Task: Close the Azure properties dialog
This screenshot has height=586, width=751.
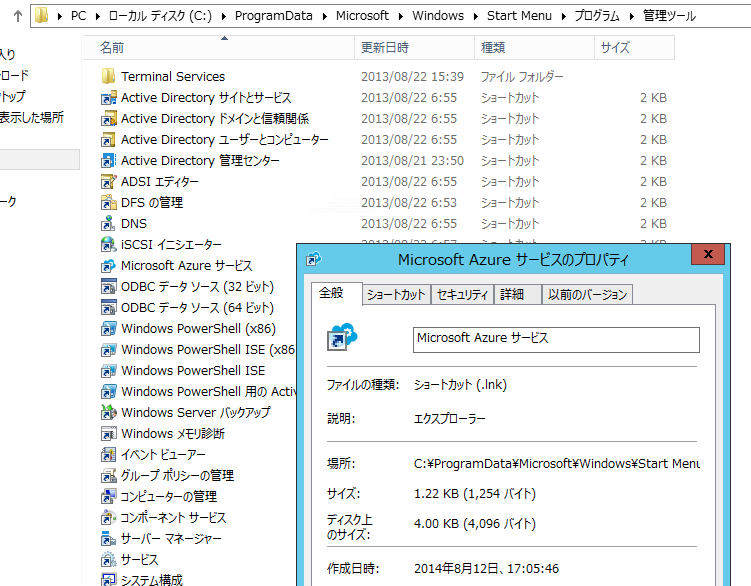Action: (708, 254)
